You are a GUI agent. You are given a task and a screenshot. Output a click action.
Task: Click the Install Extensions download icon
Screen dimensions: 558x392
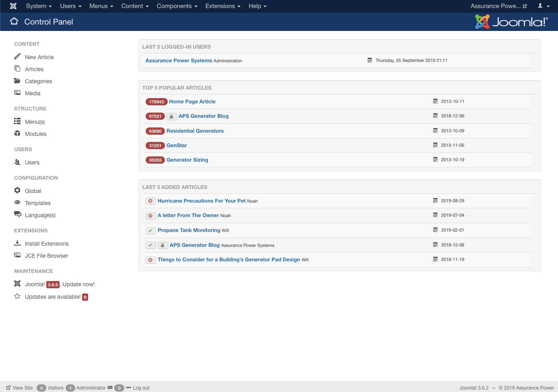[x=17, y=243]
